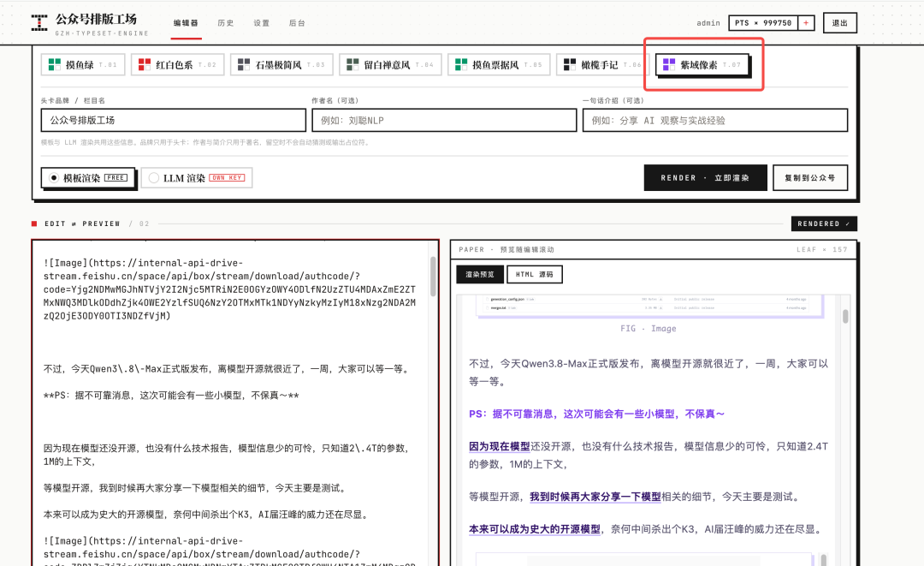The height and width of the screenshot is (566, 924).
Task: Click the underlined 本来可以成为史大的开源模型 text
Action: click(x=535, y=529)
